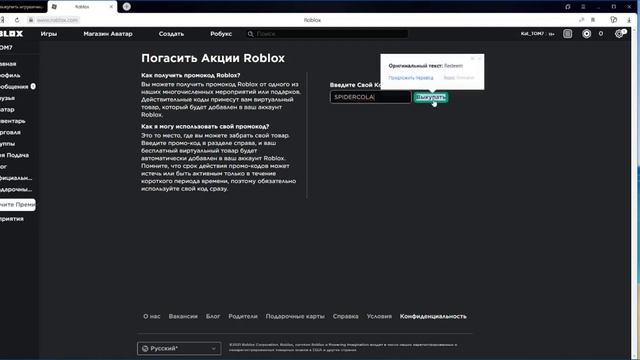The image size is (640, 360).
Task: Open the browser downloads arrow icon
Action: click(629, 20)
